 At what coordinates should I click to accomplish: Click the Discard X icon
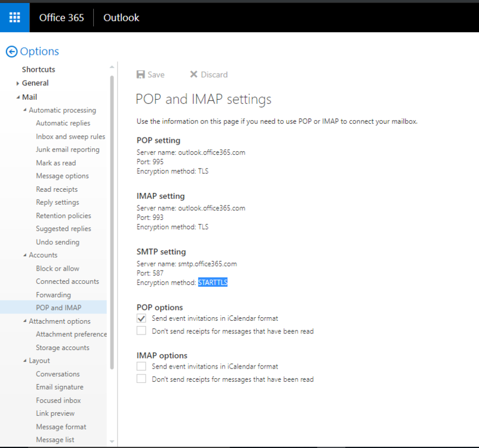(x=194, y=75)
